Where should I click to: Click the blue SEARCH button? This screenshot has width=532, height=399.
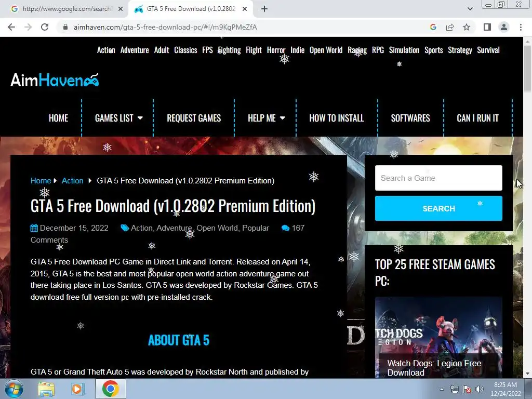coord(438,208)
